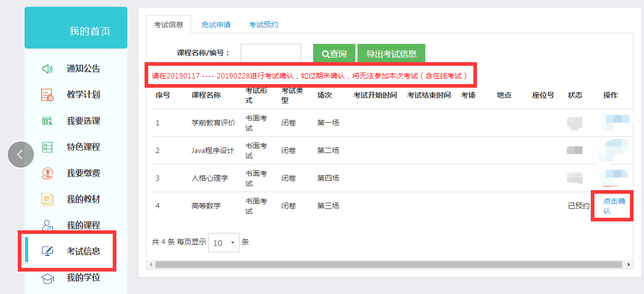Click the horizontal scrollbar under the table
Image resolution: width=644 pixels, height=294 pixels.
[x=389, y=265]
